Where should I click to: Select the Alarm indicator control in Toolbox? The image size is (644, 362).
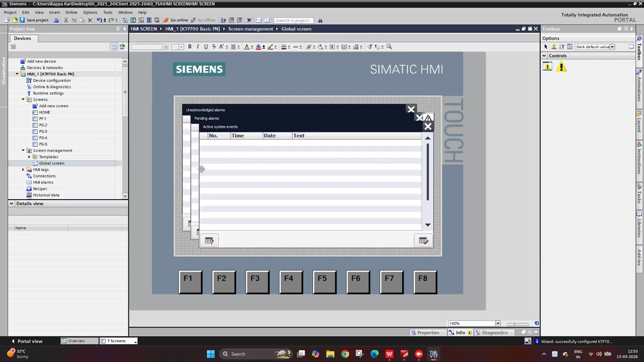pos(561,67)
